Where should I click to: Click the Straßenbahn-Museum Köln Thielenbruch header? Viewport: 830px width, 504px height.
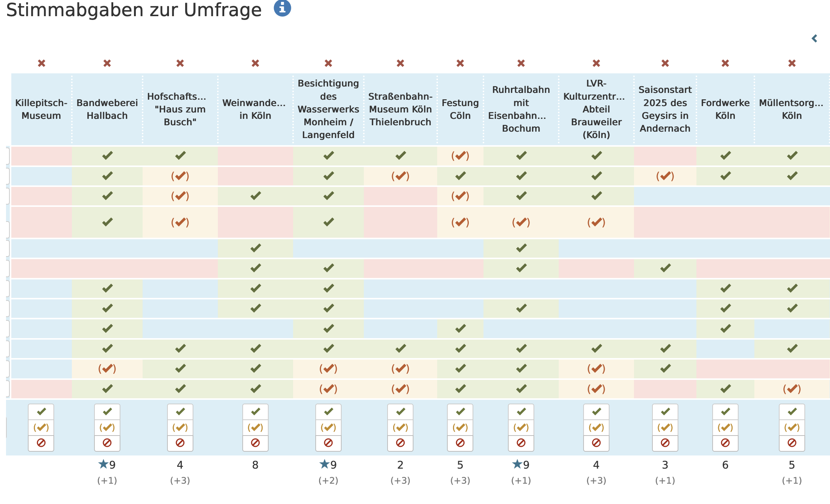click(x=400, y=109)
